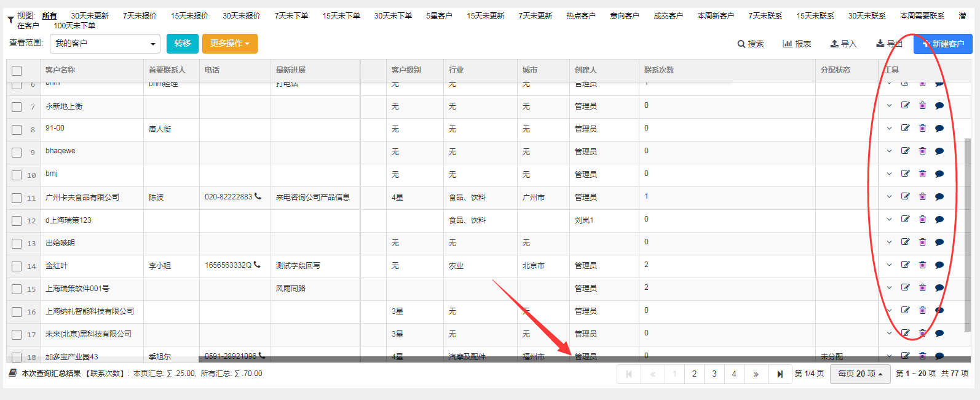The height and width of the screenshot is (400, 980).
Task: Tick the select-all checkbox in the header
Action: pos(17,71)
